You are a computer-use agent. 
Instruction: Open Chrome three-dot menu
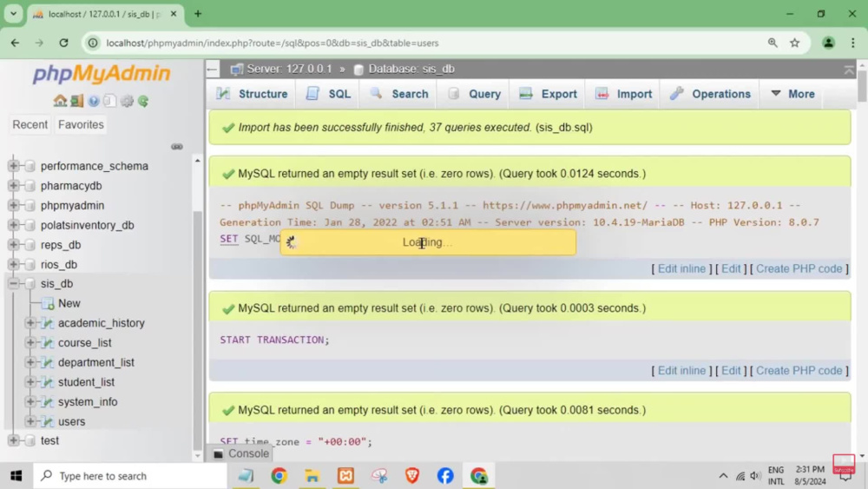tap(853, 43)
